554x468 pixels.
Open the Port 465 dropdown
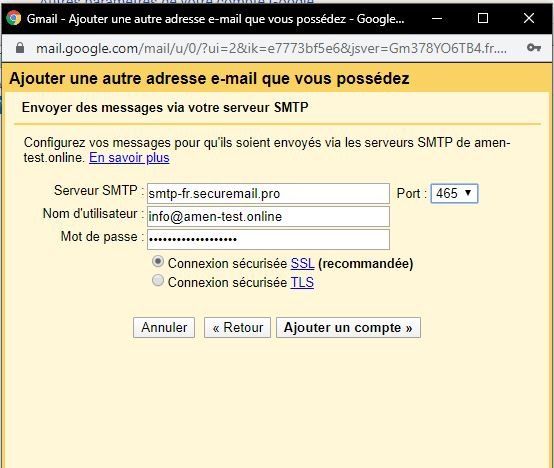click(454, 194)
